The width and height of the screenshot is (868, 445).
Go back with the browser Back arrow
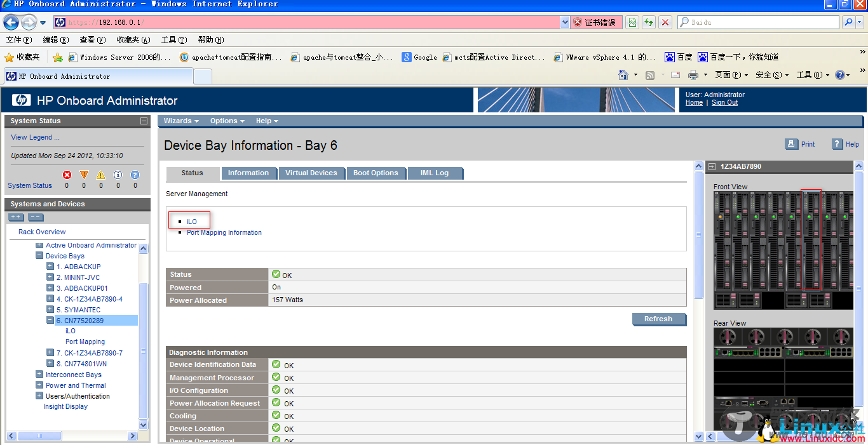(x=11, y=23)
